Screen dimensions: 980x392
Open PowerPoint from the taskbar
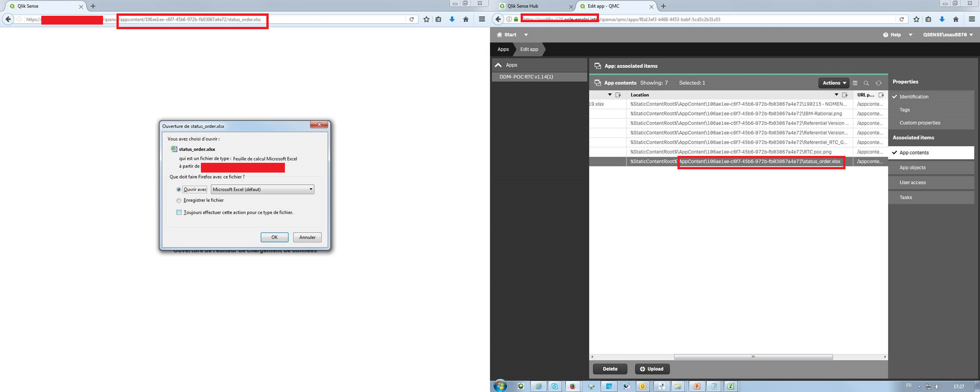pos(696,386)
